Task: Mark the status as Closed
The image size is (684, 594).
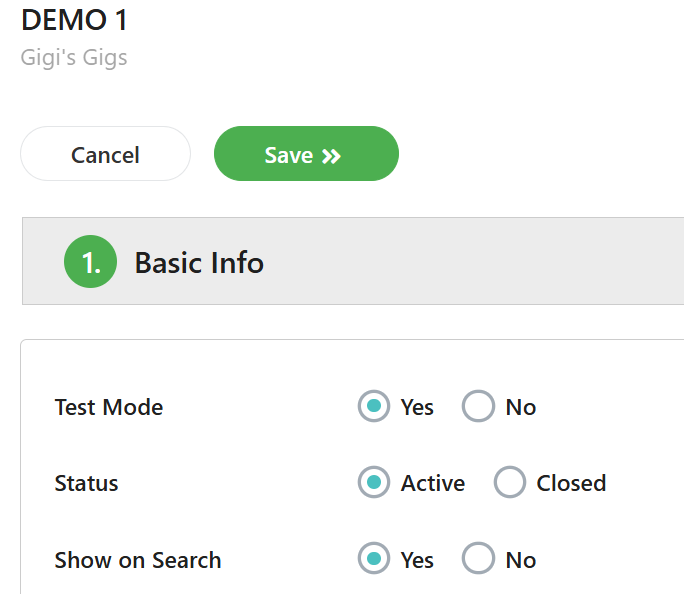Action: point(510,483)
